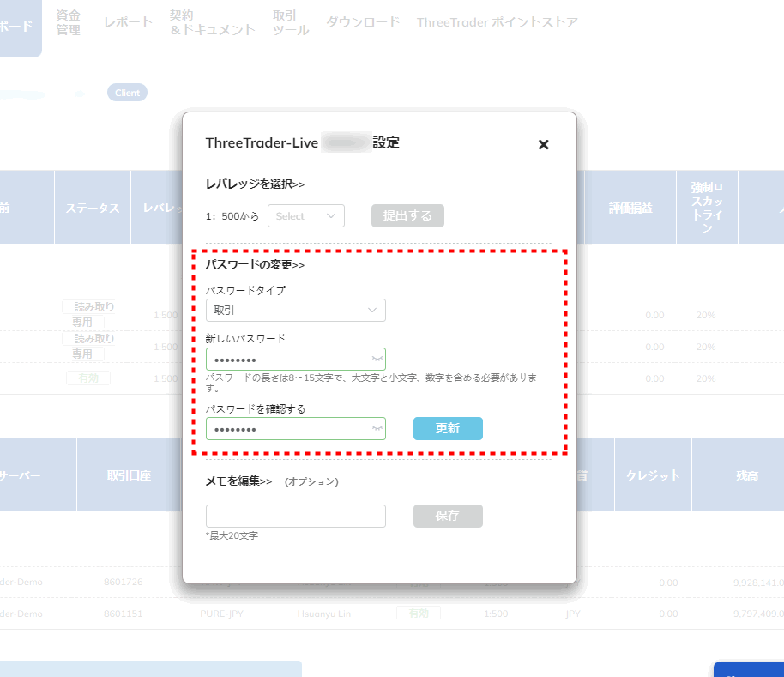The image size is (784, 677).
Task: Click PURE-JPY in the demo table
Action: pos(221,614)
